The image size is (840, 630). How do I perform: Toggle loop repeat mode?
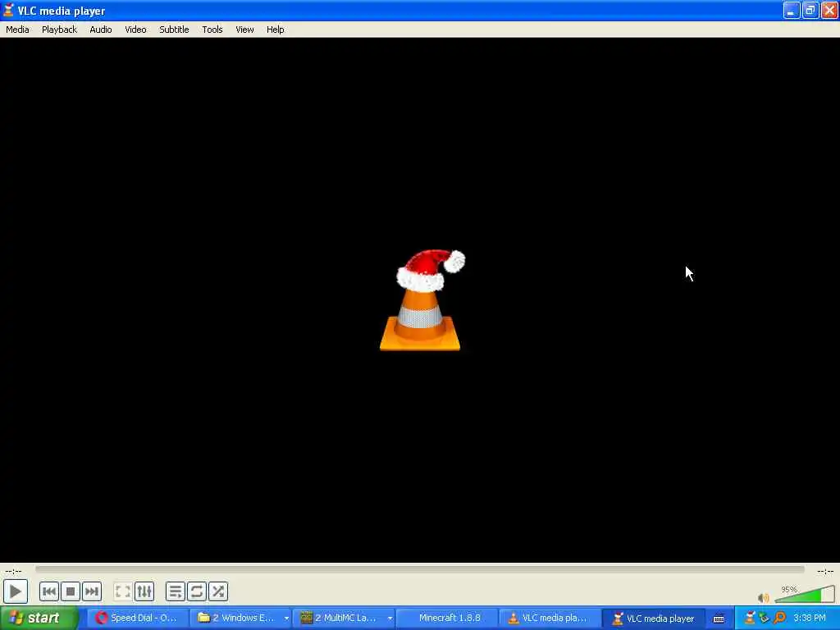(x=197, y=591)
